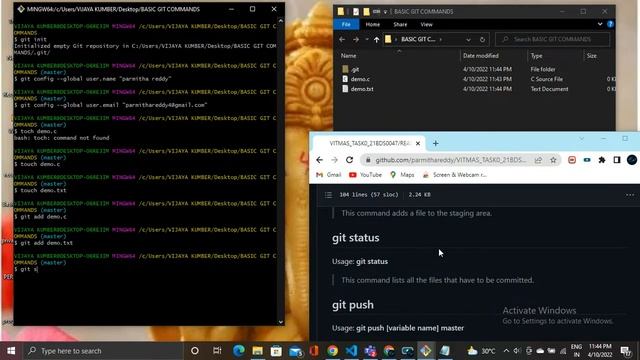The image size is (640, 360).
Task: Refresh the File Explorer folder view
Action: tap(482, 39)
